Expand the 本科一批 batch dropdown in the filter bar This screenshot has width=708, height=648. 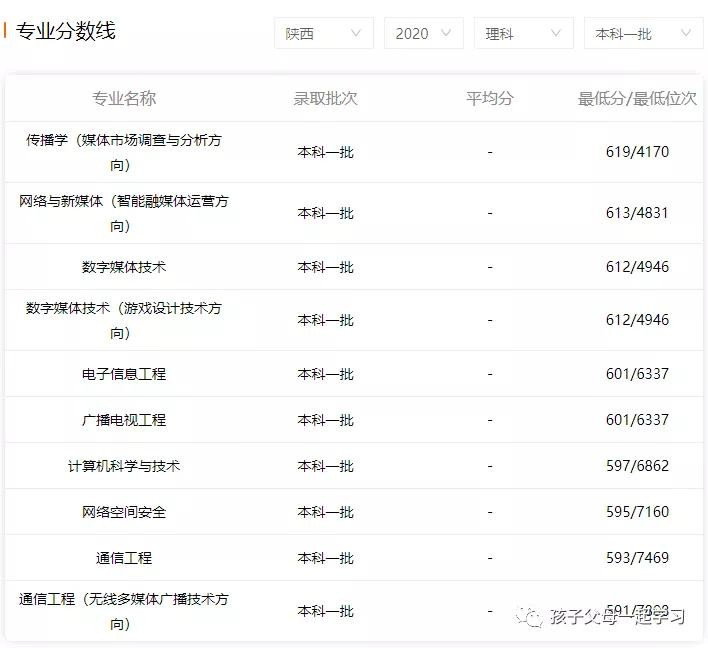(643, 33)
